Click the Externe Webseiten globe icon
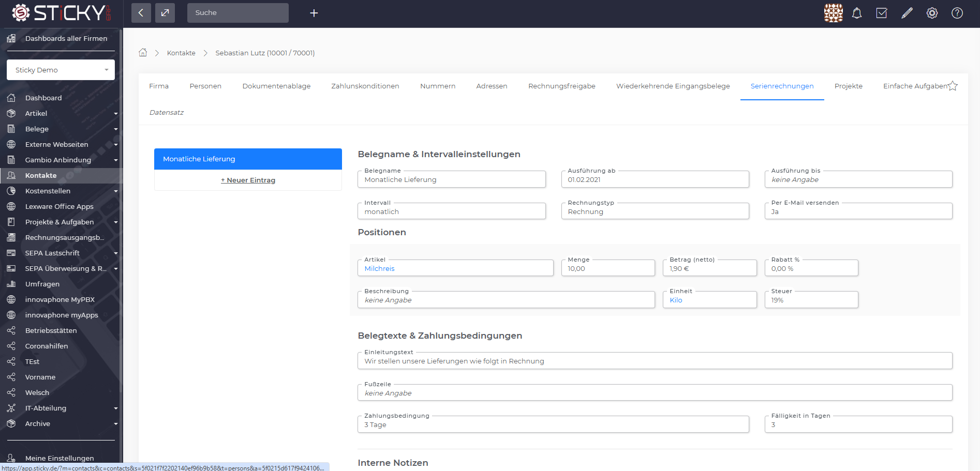This screenshot has height=471, width=980. click(x=11, y=144)
